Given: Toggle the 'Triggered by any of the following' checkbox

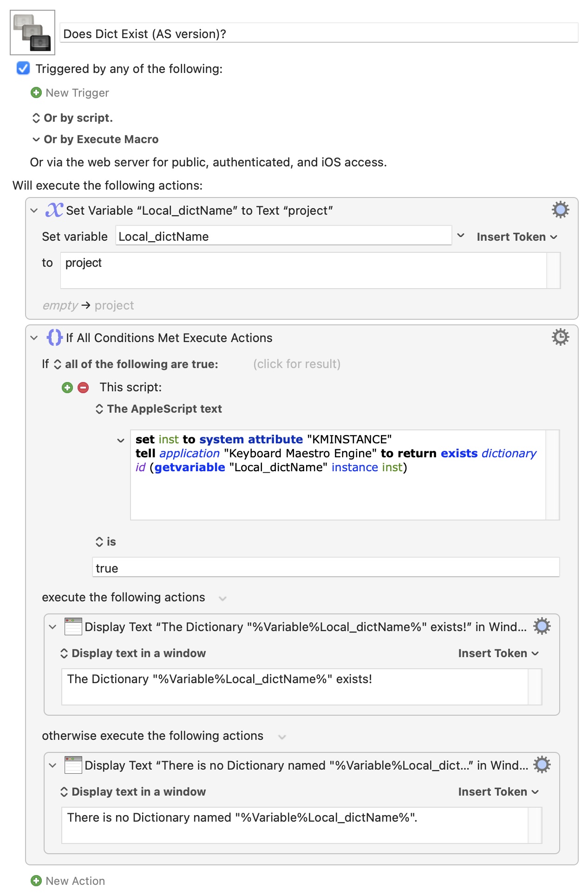Looking at the screenshot, I should (23, 69).
